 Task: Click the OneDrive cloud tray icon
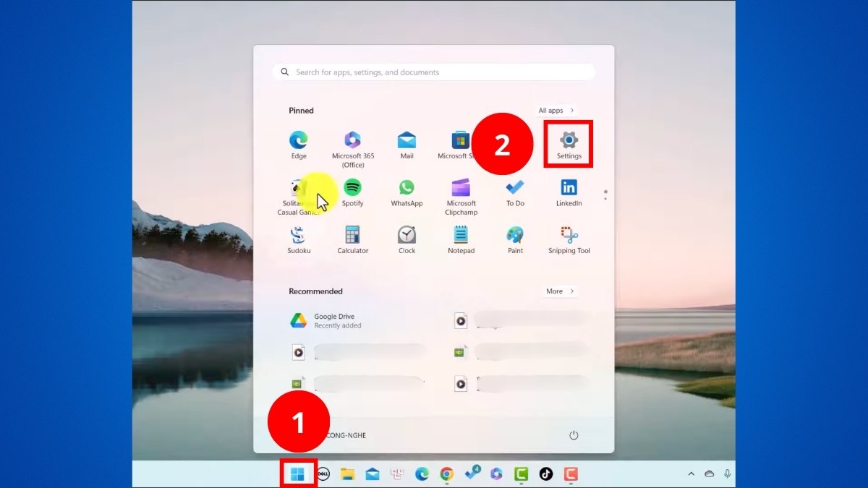coord(710,474)
